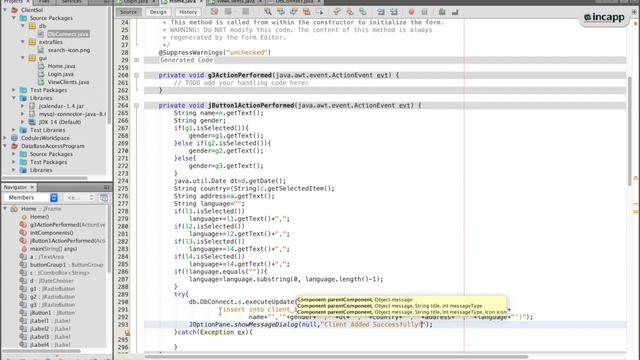640x360 pixels.
Task: Collapse the db package folder
Action: click(x=23, y=26)
